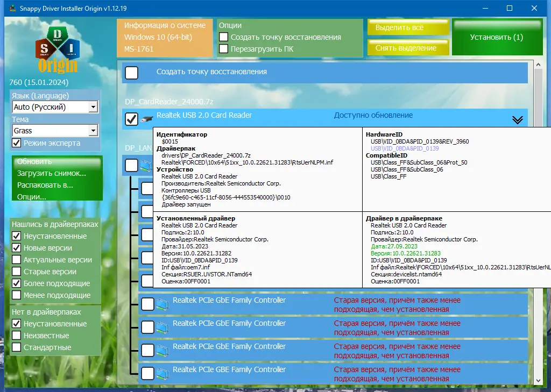Click the driver list scrollbar down arrow

538,380
